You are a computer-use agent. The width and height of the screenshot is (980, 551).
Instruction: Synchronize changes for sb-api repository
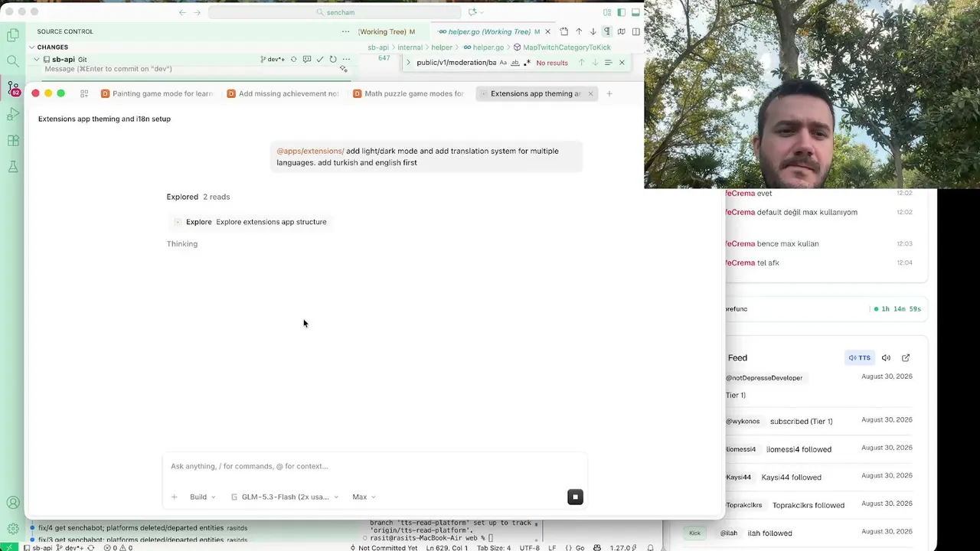coord(293,59)
